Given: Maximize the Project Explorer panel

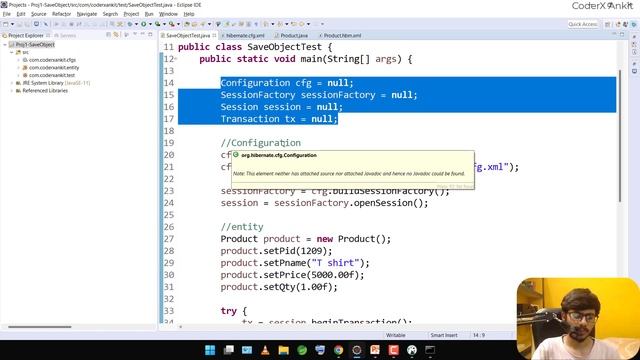Looking at the screenshot, I should coord(150,35).
